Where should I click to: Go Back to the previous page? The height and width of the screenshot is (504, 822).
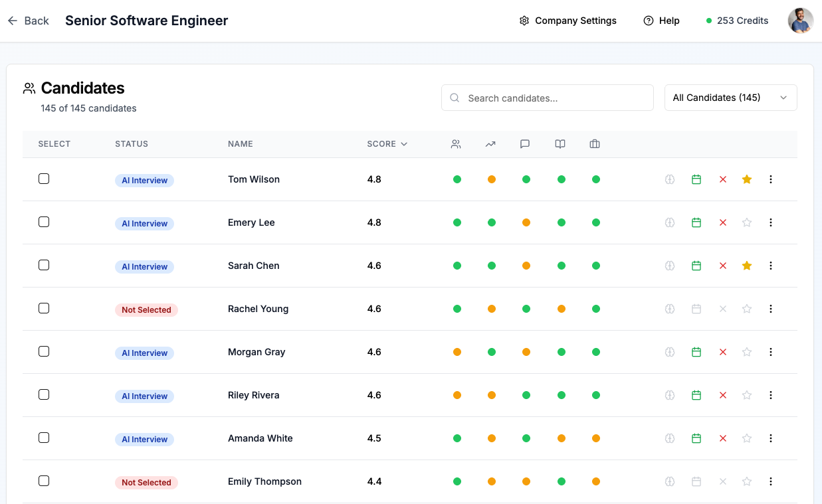click(29, 21)
